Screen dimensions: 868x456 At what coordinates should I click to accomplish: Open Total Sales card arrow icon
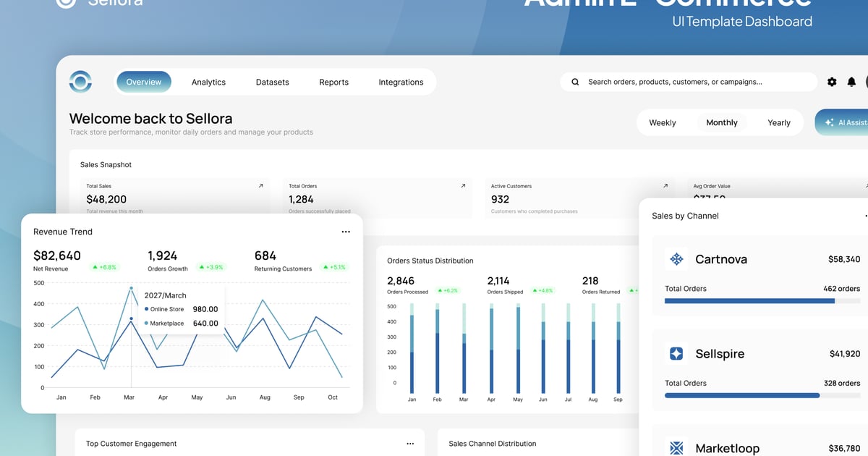pyautogui.click(x=261, y=186)
